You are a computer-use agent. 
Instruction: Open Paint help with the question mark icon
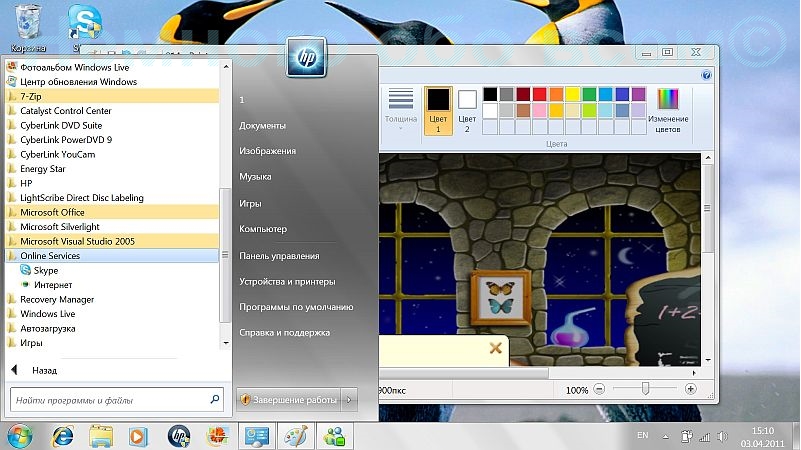(x=706, y=75)
